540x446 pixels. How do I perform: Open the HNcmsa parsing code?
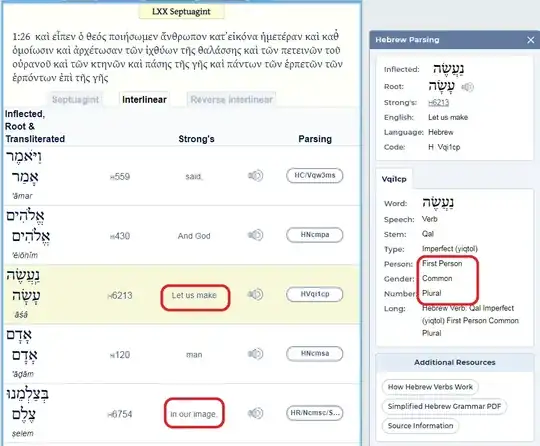[x=314, y=353]
